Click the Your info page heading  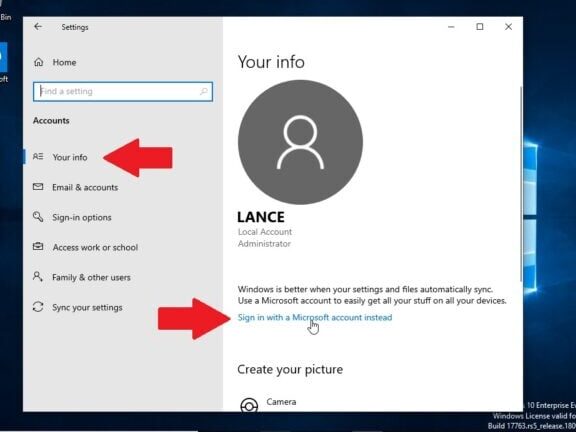pos(271,62)
